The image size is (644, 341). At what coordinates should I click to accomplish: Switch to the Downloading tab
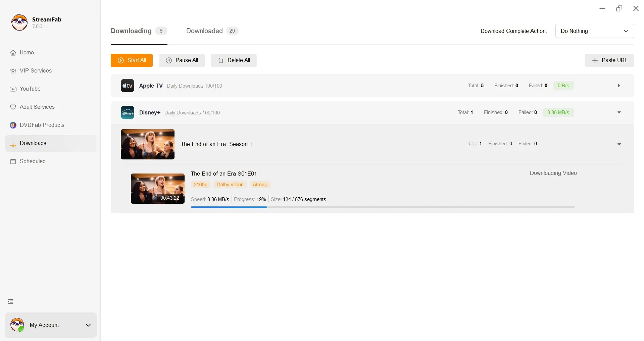pos(139,31)
